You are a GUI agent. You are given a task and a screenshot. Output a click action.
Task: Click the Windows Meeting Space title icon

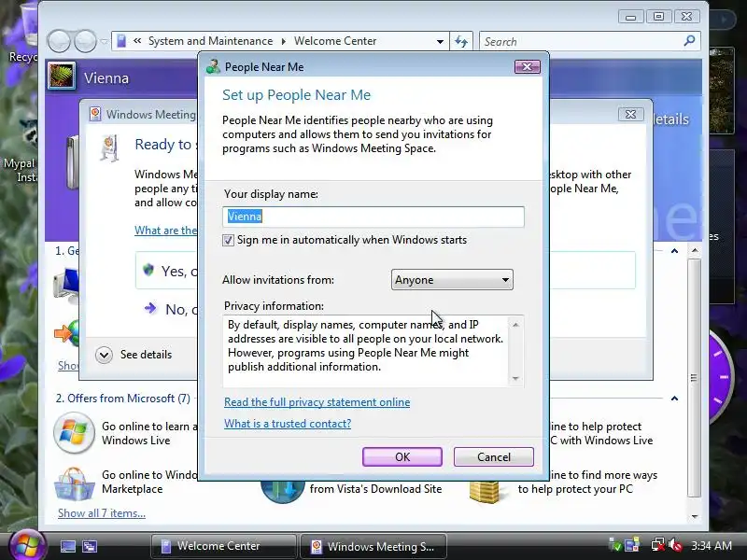tap(95, 114)
